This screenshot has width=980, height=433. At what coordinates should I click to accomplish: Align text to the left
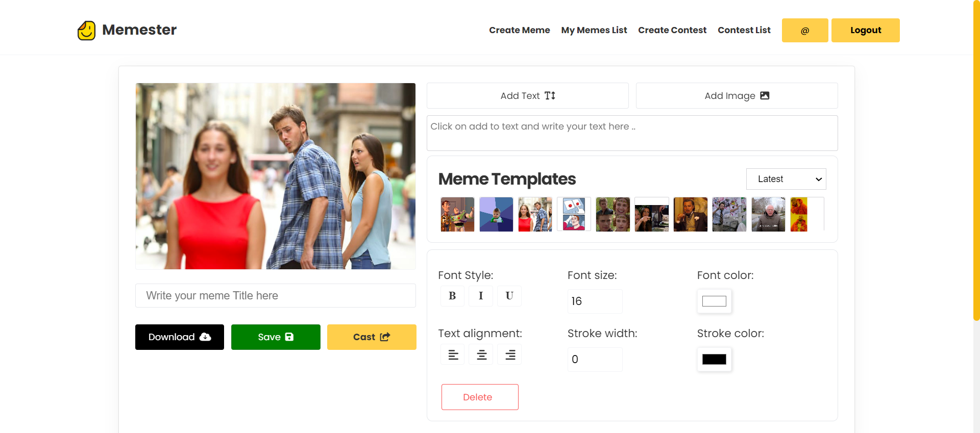tap(453, 354)
